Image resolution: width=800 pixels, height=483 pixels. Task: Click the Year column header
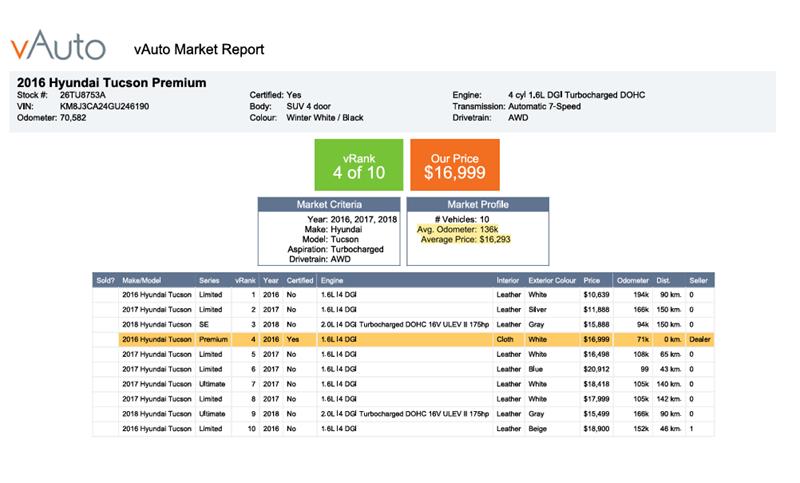pos(271,280)
